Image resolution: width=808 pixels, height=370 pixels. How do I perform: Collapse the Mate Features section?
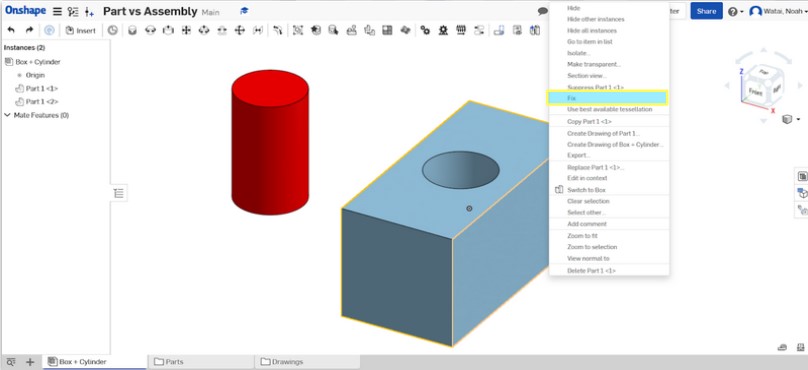(7, 115)
